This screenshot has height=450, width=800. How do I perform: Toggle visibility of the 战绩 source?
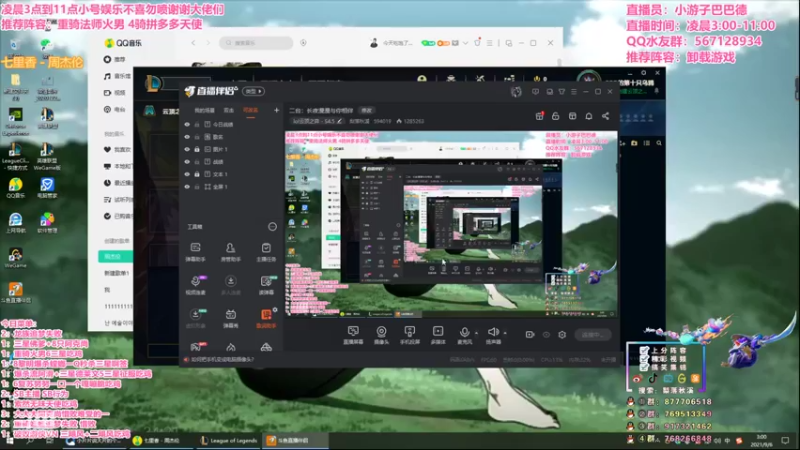pos(187,162)
